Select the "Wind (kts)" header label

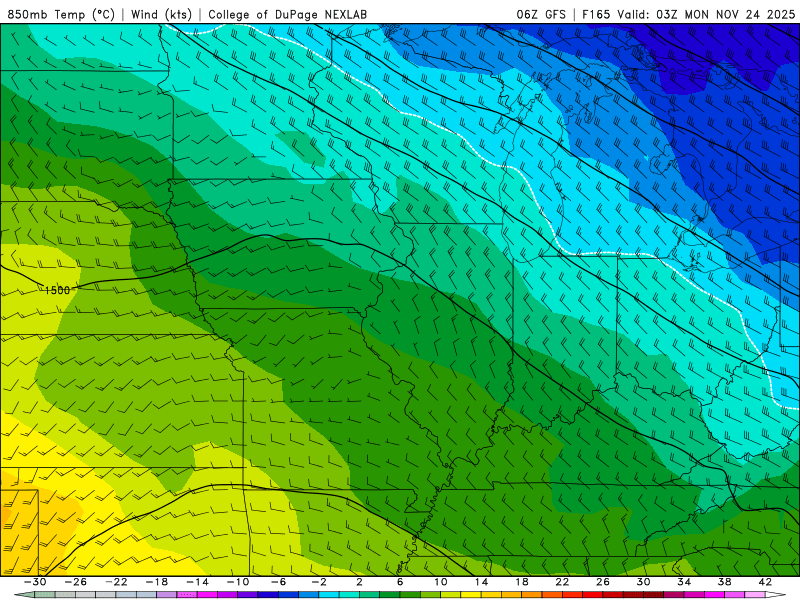[162, 14]
